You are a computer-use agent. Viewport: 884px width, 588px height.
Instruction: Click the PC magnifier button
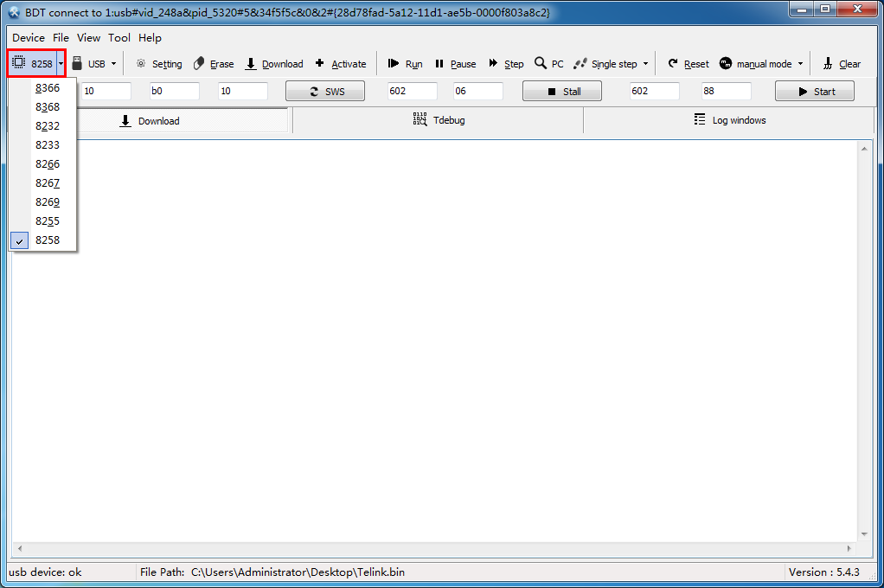pos(549,64)
